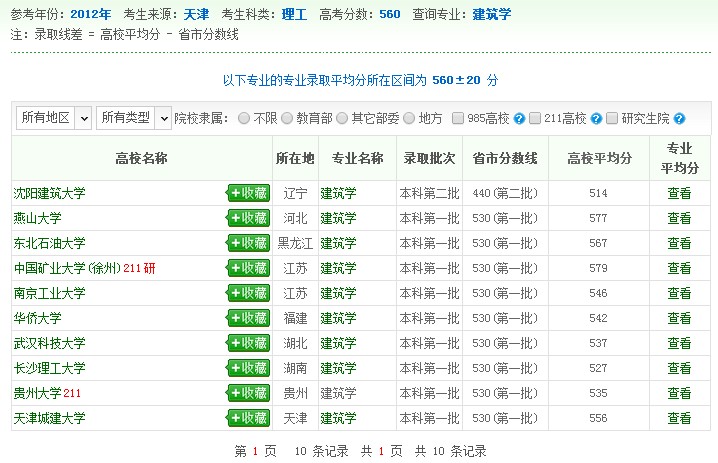The height and width of the screenshot is (463, 718).
Task: Expand the 所有类型 type dropdown
Action: (134, 118)
